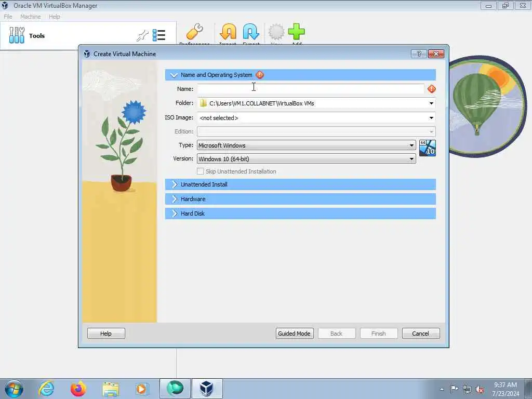Click the VirtualBox taskbar icon
This screenshot has height=399, width=532.
(x=206, y=389)
